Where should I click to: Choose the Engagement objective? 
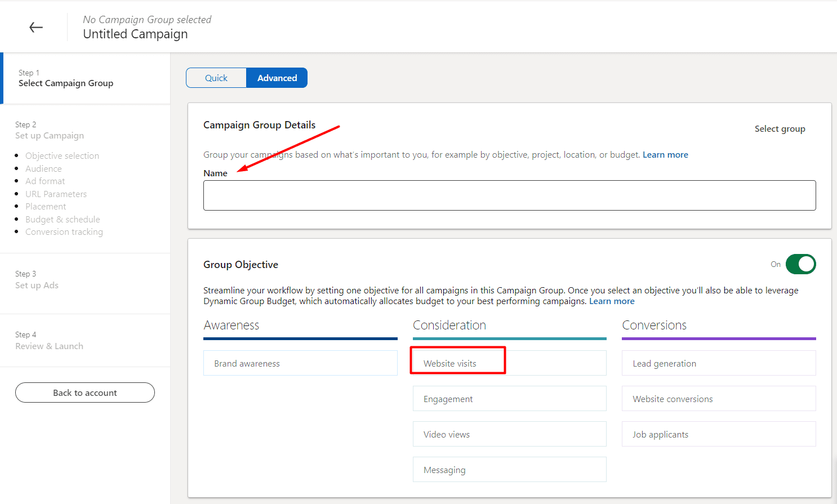(509, 399)
